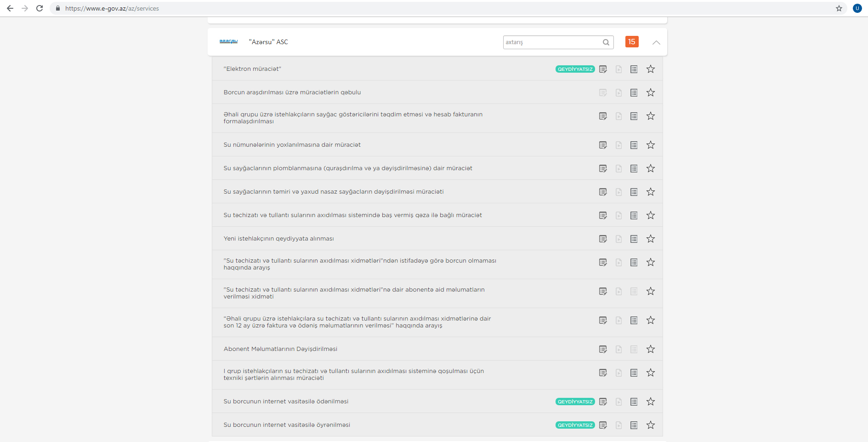Bookmark this page with the address bar star
Screen dimensions: 868x442
point(839,8)
